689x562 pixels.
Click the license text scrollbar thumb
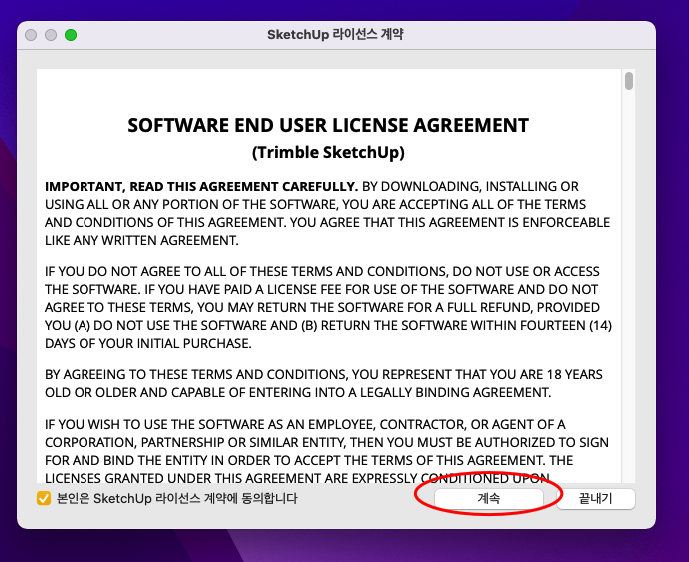629,81
